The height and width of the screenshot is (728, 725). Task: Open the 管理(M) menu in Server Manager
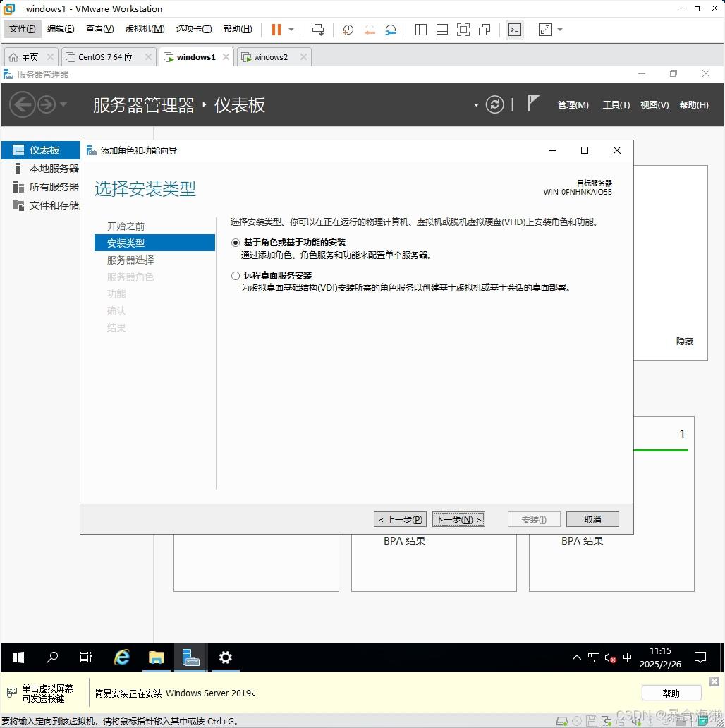point(573,105)
